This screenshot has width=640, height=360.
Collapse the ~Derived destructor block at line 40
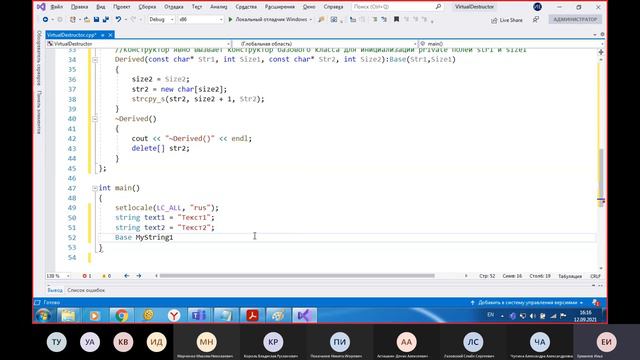[x=95, y=119]
